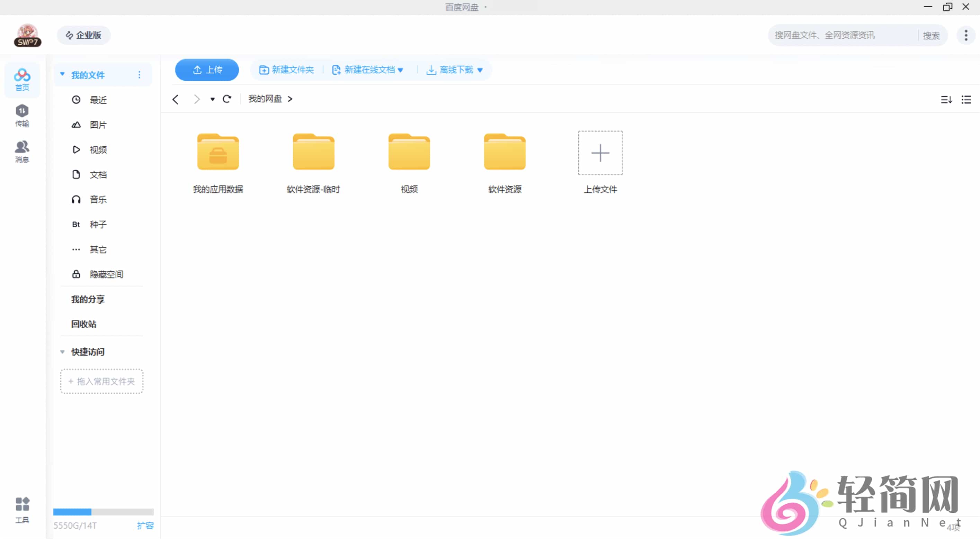Click the 上传文件 plus tile
The height and width of the screenshot is (539, 980).
tap(600, 153)
